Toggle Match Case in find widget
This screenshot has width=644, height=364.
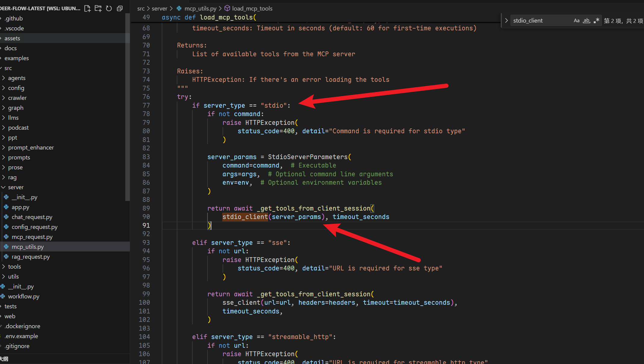pos(576,21)
